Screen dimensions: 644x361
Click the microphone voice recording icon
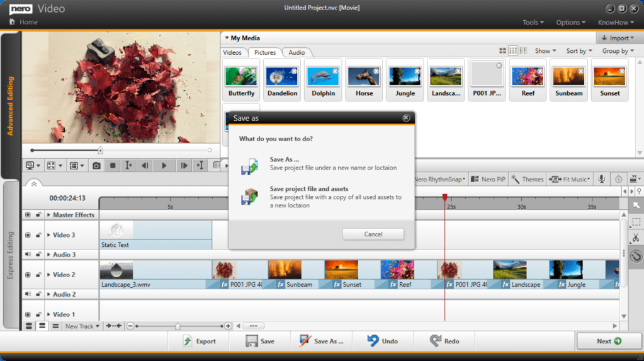602,180
